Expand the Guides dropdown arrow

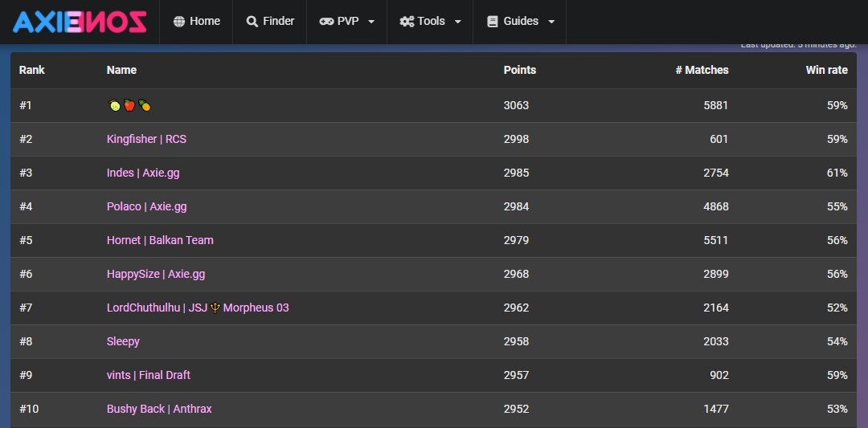tap(551, 22)
